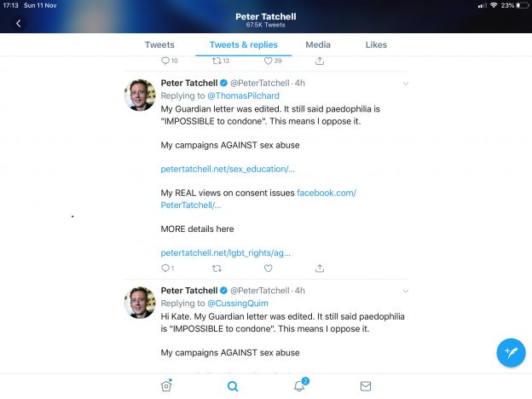Screen dimensions: 532x399
Task: Retweet the reply to @ThomasPilchard
Action: coord(217,268)
